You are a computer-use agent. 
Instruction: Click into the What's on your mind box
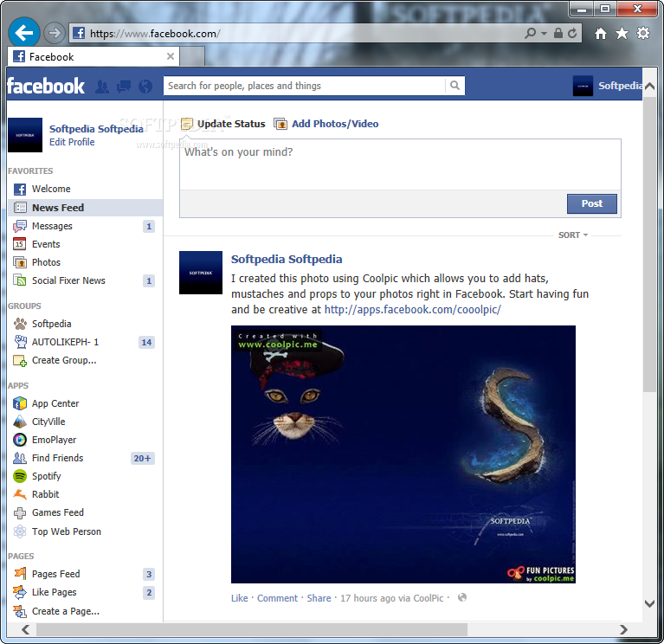(400, 164)
